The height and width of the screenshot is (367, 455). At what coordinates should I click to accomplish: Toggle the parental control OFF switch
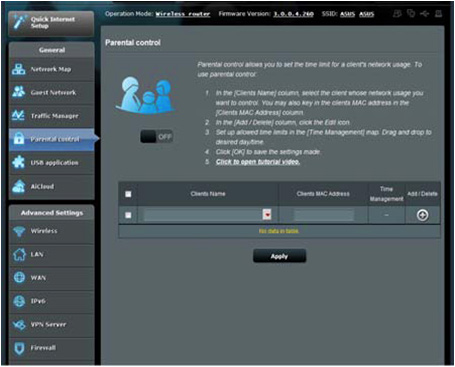click(x=156, y=137)
